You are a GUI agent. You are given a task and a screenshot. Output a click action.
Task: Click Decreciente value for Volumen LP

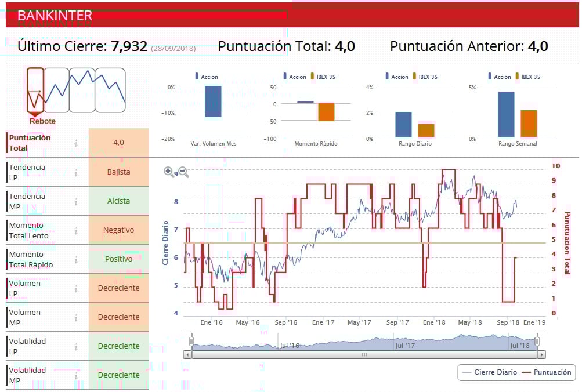pyautogui.click(x=119, y=288)
